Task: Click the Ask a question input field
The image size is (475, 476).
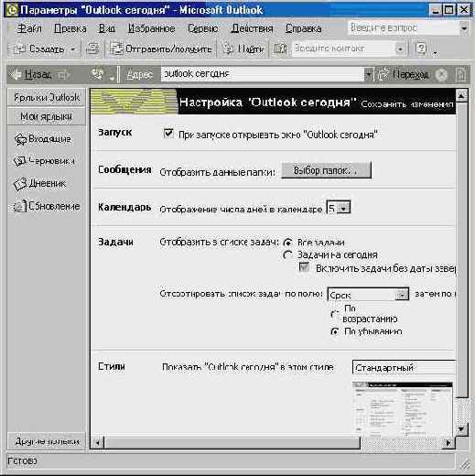Action: [404, 28]
